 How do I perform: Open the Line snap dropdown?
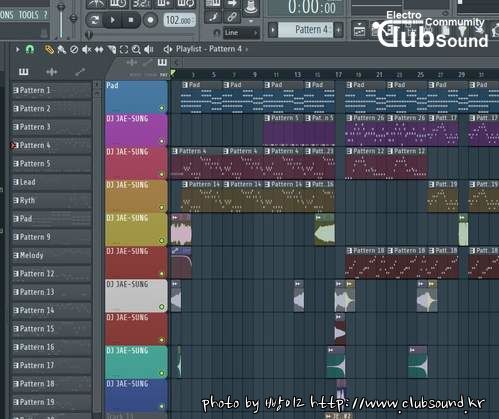(x=241, y=33)
